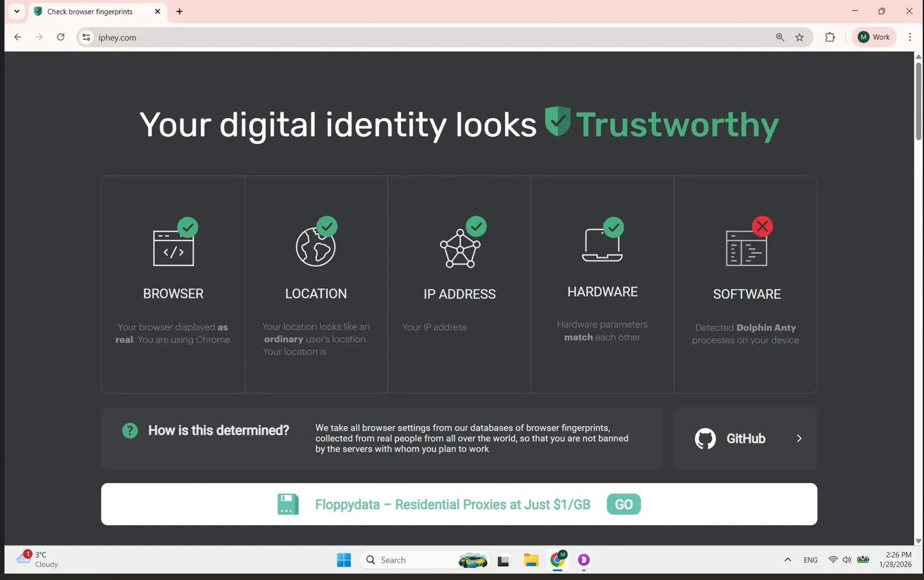Click the GitHub right chevron arrow
Viewport: 924px width, 580px height.
[x=799, y=438]
